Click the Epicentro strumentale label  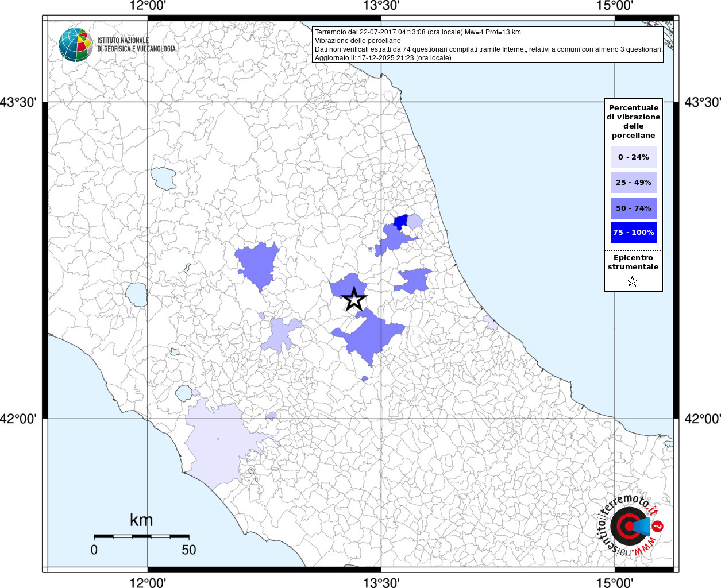pyautogui.click(x=633, y=262)
